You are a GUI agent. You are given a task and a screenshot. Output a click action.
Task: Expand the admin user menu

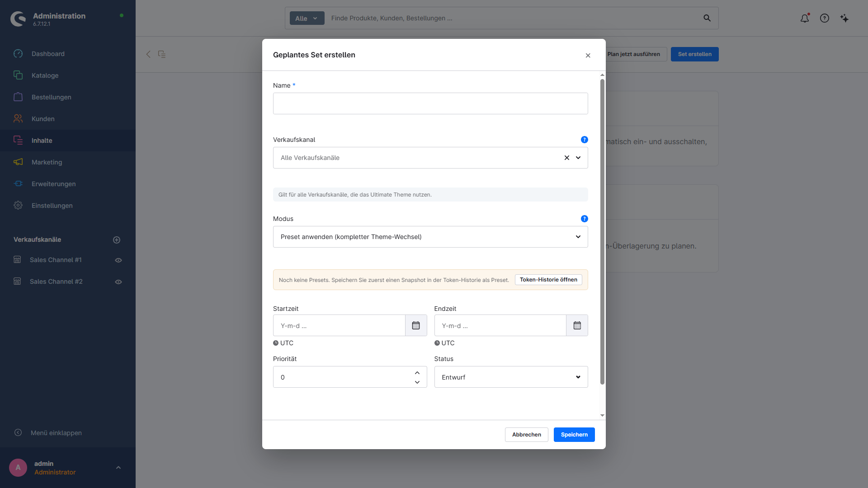(x=118, y=468)
